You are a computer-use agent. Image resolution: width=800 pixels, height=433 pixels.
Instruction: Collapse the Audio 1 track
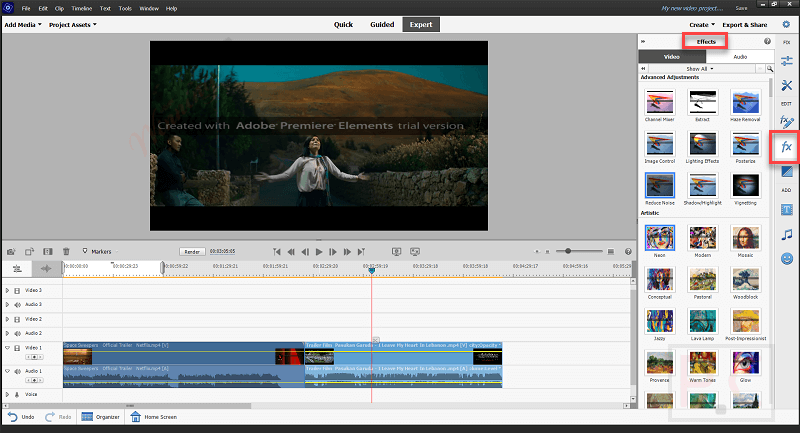7,371
